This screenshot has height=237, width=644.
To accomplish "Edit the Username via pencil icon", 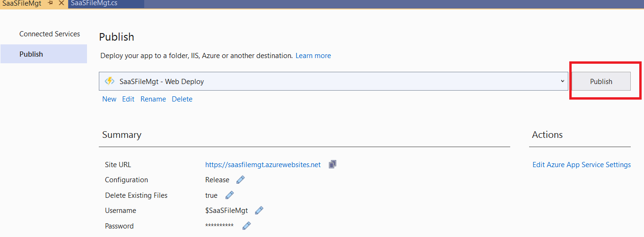I will (x=259, y=211).
